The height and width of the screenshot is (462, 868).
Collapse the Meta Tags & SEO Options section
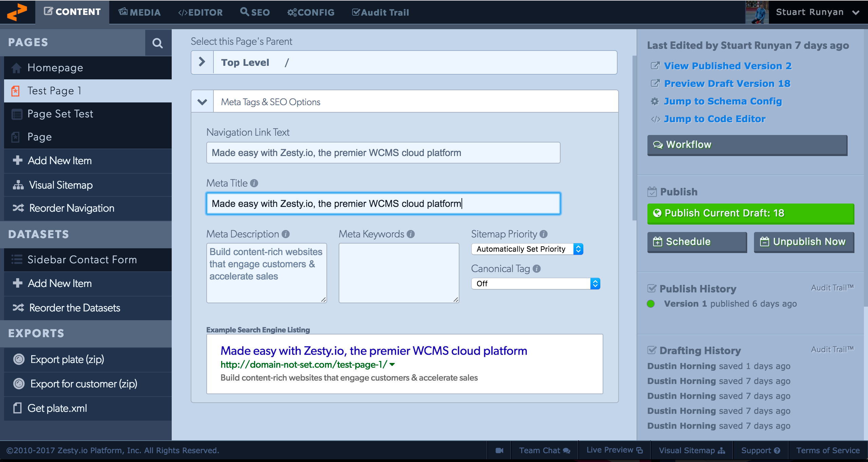[202, 102]
